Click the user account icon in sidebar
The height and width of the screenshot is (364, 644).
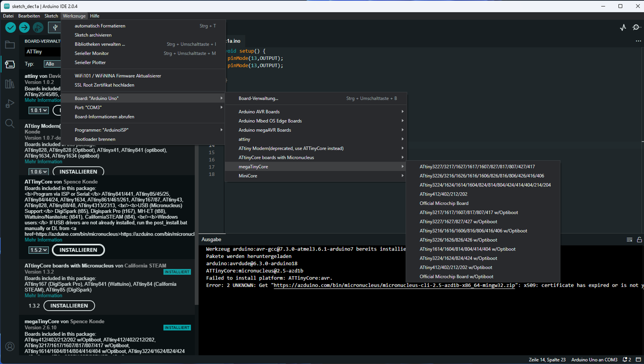coord(10,347)
